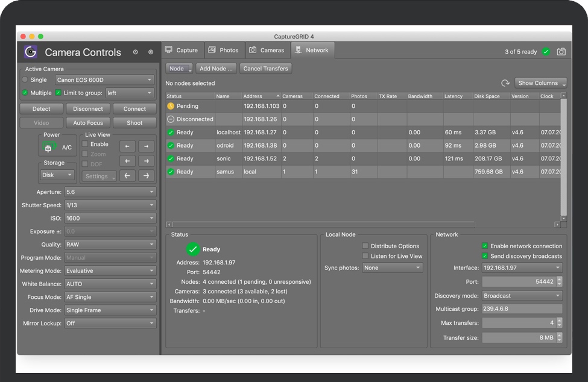Click the refresh icon beside Show Columns

(505, 83)
